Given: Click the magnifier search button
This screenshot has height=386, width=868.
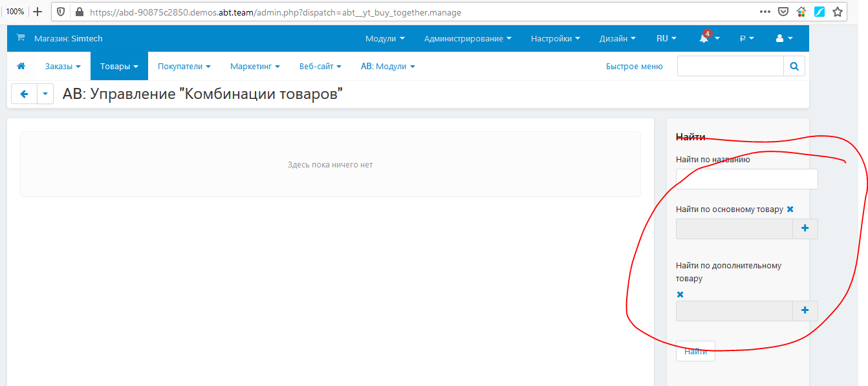Looking at the screenshot, I should click(x=794, y=66).
